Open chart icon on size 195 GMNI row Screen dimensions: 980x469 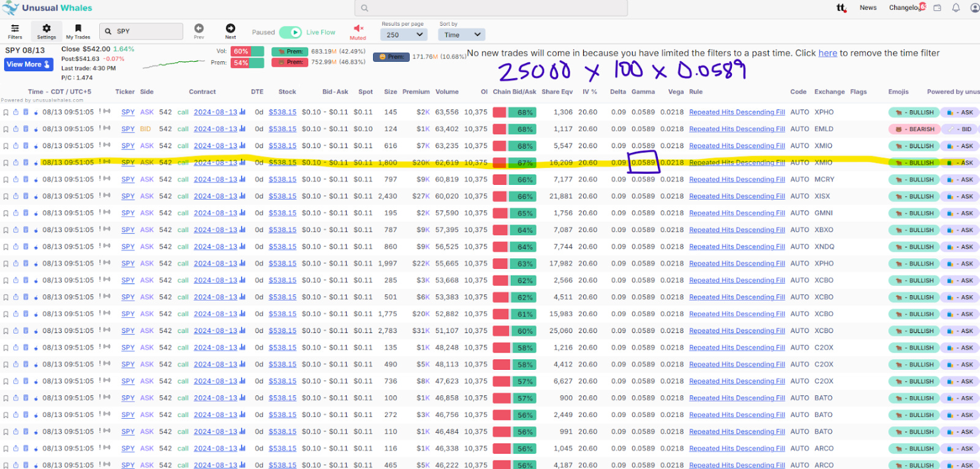(243, 213)
